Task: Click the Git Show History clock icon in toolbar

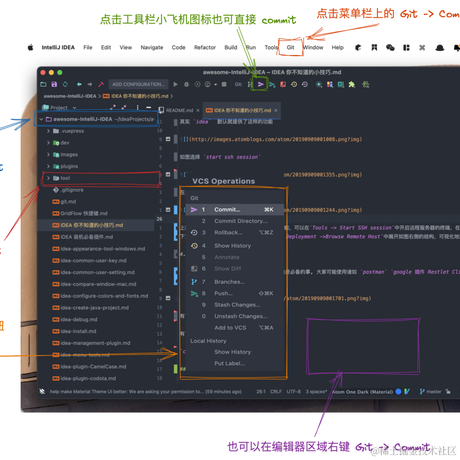Action: [294, 84]
